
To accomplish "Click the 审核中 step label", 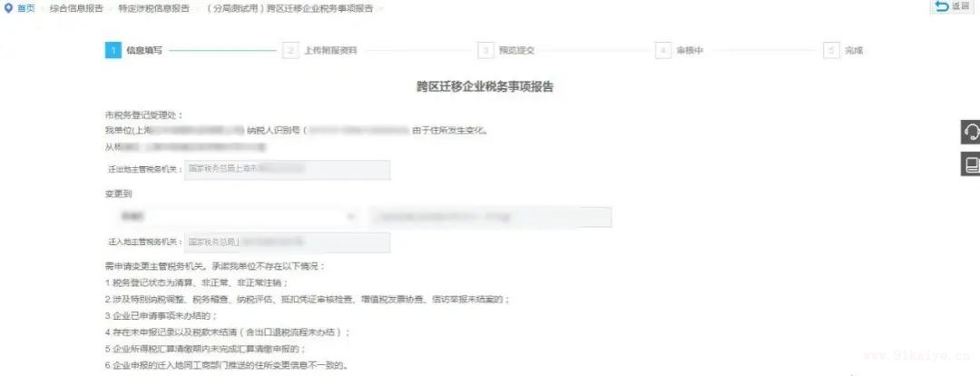I will coord(690,51).
